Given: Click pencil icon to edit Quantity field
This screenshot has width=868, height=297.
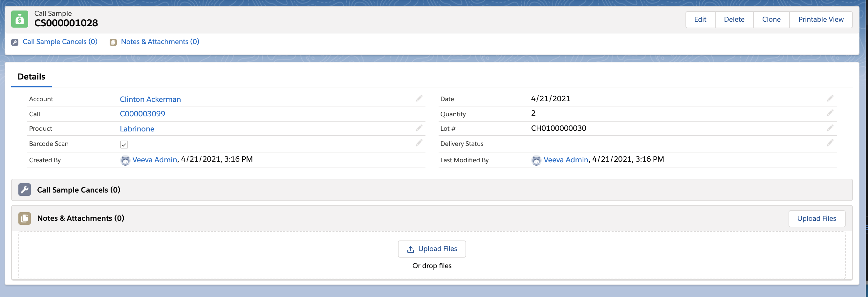Looking at the screenshot, I should tap(830, 113).
